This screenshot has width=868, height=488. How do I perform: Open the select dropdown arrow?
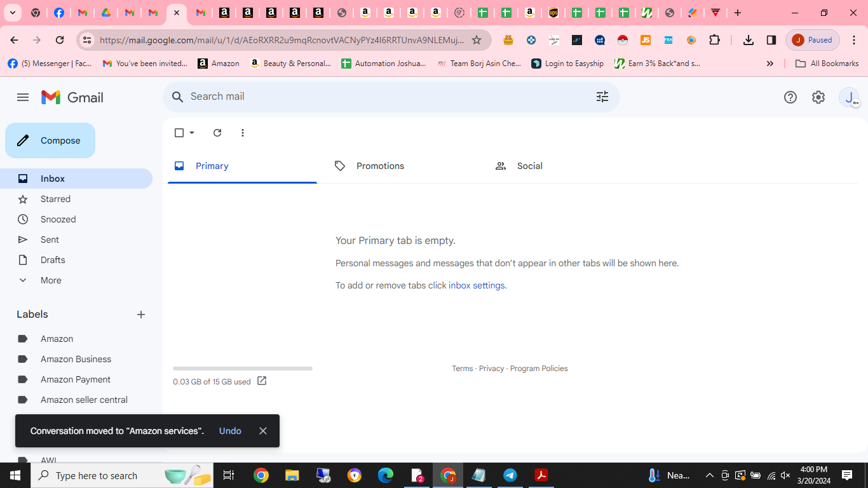192,133
